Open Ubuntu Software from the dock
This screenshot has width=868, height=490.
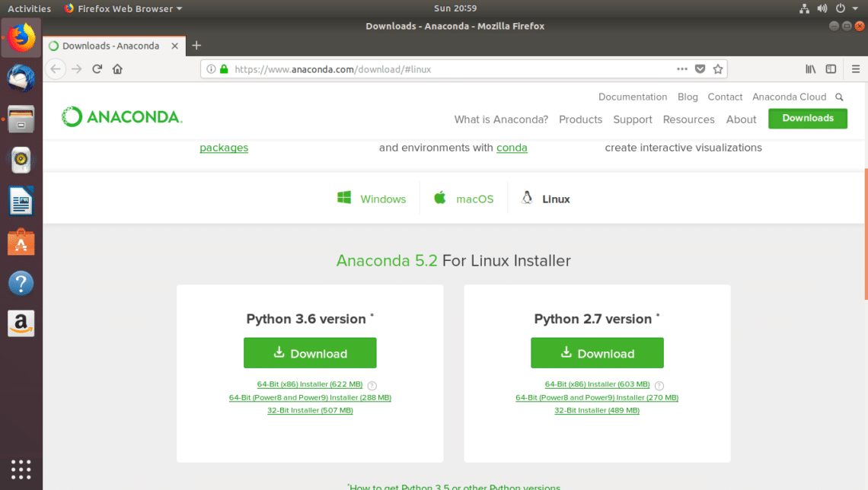tap(21, 242)
